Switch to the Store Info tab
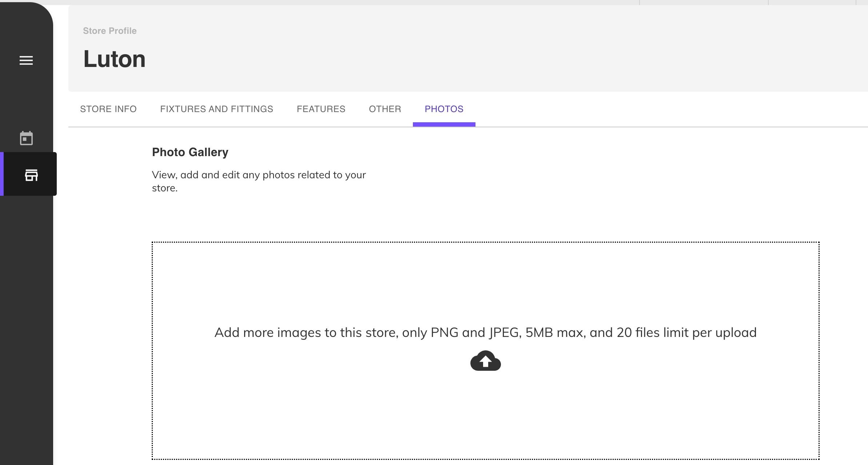Screen dimensions: 868x465 tap(108, 109)
